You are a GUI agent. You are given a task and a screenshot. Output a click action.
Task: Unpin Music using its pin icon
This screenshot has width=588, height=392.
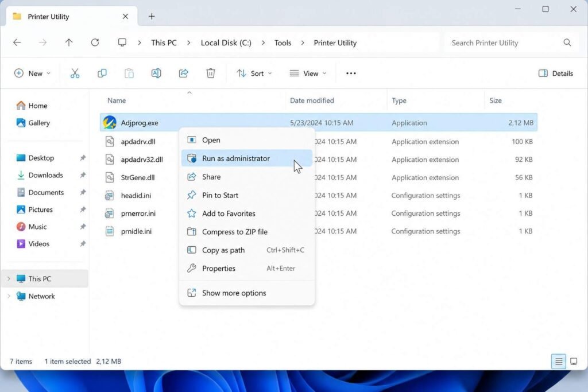pos(83,227)
